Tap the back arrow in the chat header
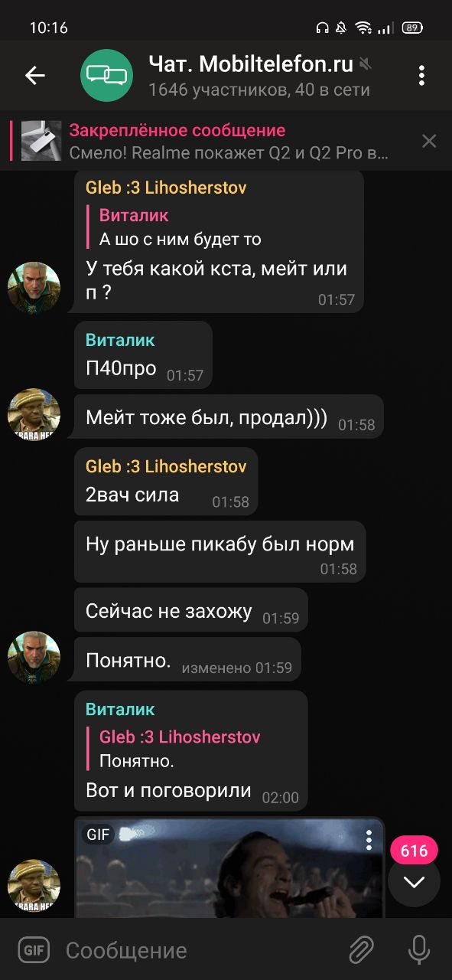 click(35, 75)
